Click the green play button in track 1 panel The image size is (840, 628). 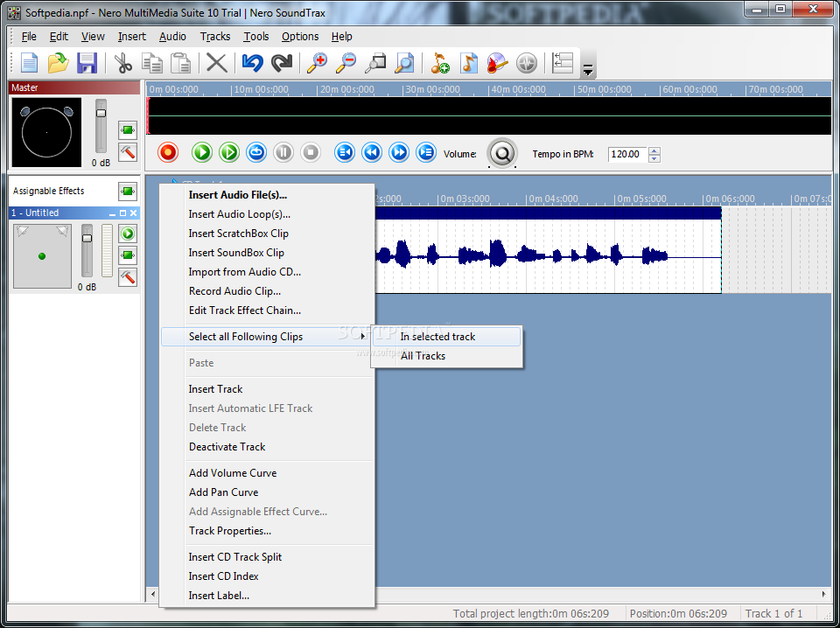coord(128,234)
